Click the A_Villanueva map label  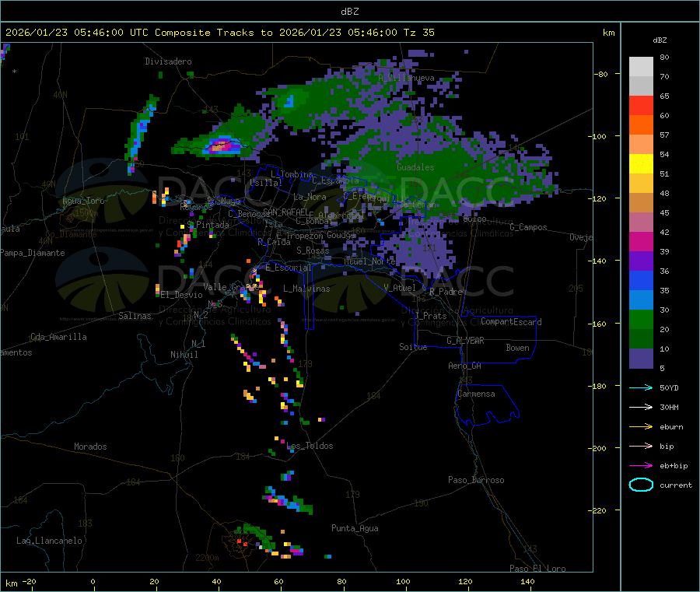406,78
